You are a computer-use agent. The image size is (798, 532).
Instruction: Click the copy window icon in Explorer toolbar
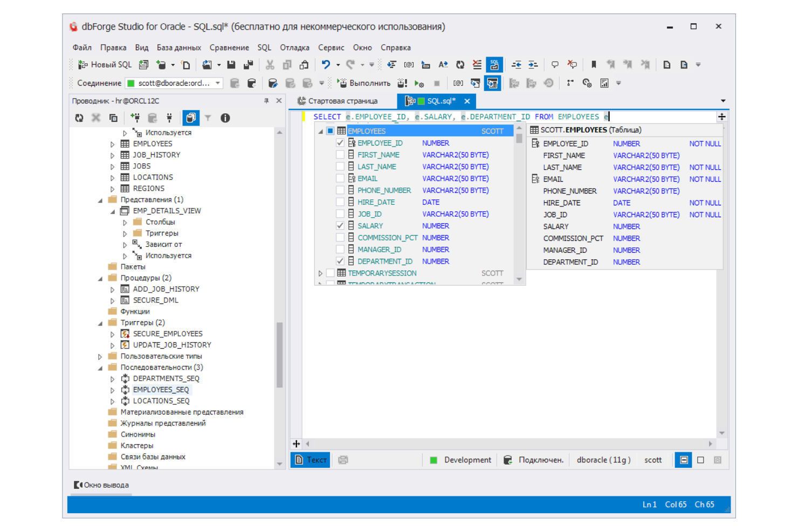tap(113, 118)
